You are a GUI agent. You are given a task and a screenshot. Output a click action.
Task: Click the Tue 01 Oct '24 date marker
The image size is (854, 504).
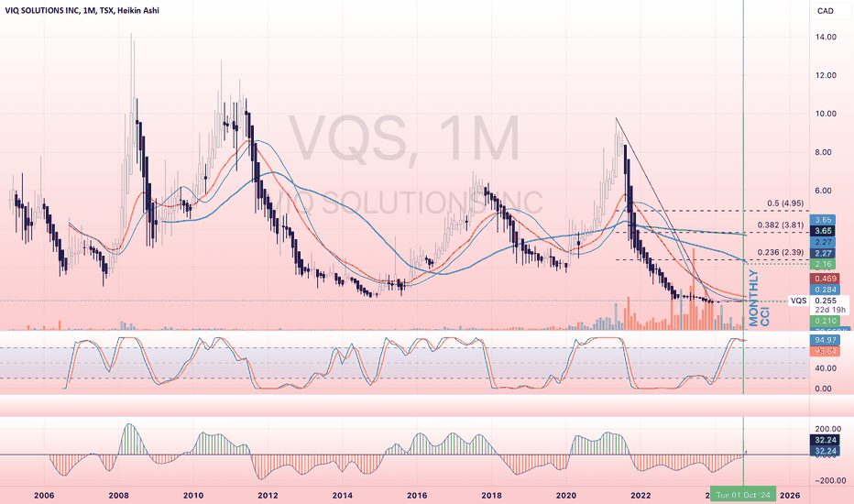coord(743,495)
